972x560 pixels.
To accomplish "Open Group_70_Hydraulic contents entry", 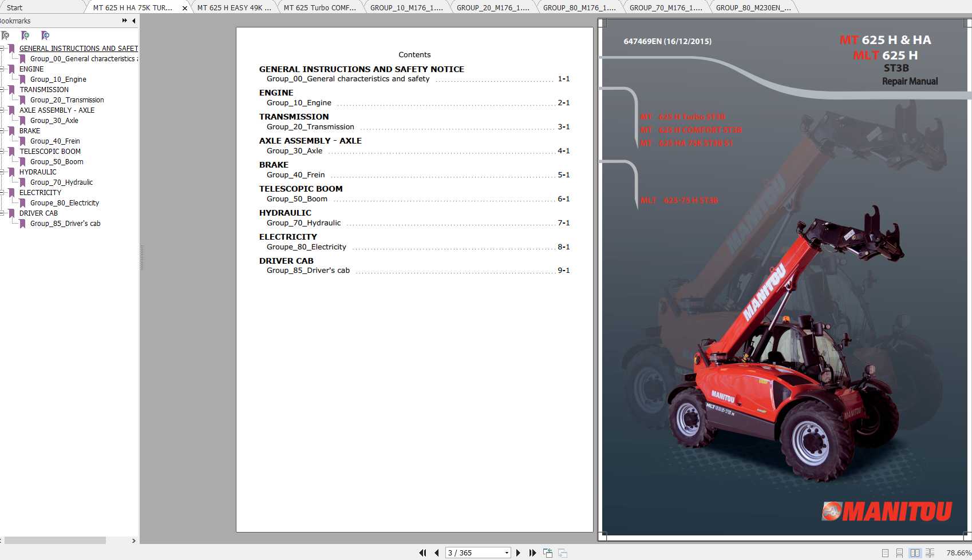I will tap(303, 223).
